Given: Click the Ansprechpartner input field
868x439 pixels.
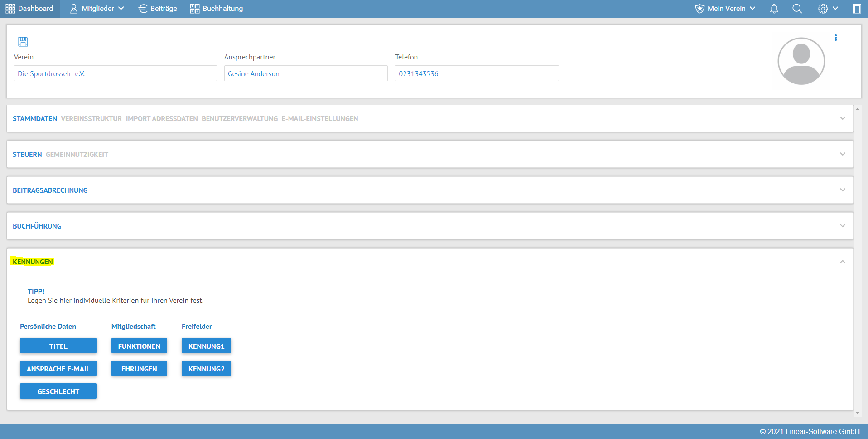Looking at the screenshot, I should coord(306,73).
